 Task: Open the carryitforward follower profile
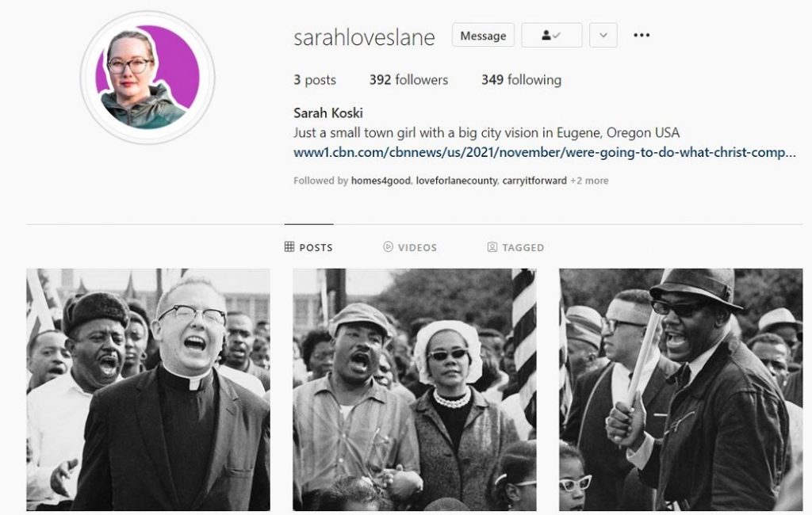click(x=534, y=181)
